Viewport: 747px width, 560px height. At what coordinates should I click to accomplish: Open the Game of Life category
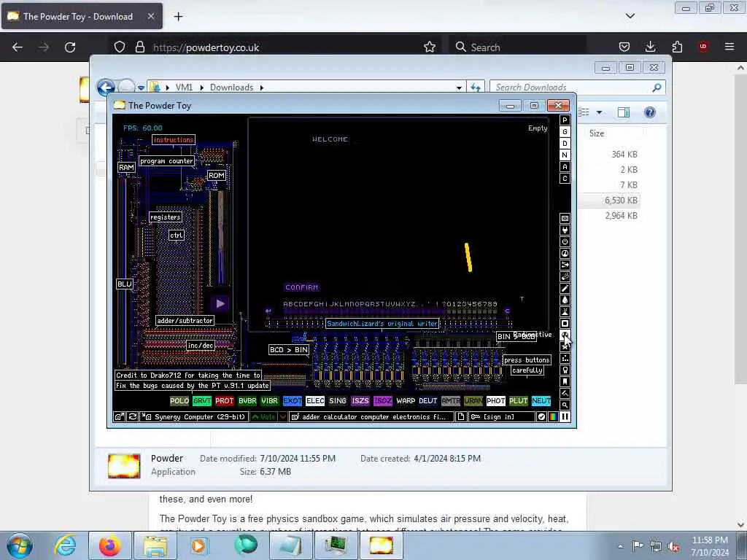565,358
